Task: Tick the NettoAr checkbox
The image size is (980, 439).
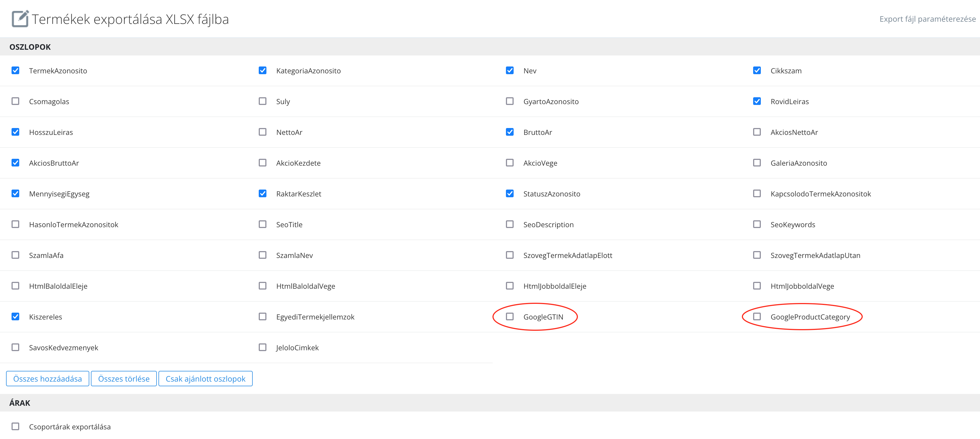Action: tap(263, 132)
